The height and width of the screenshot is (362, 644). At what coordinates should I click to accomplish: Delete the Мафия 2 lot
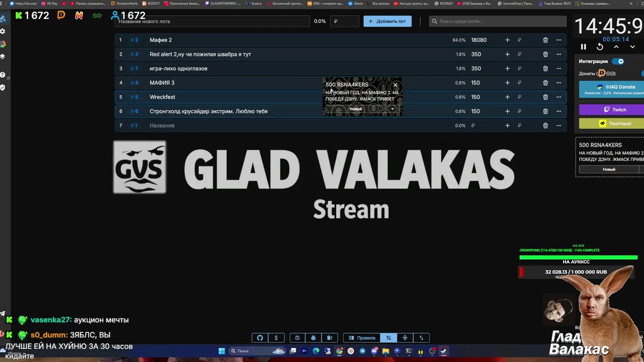(545, 40)
